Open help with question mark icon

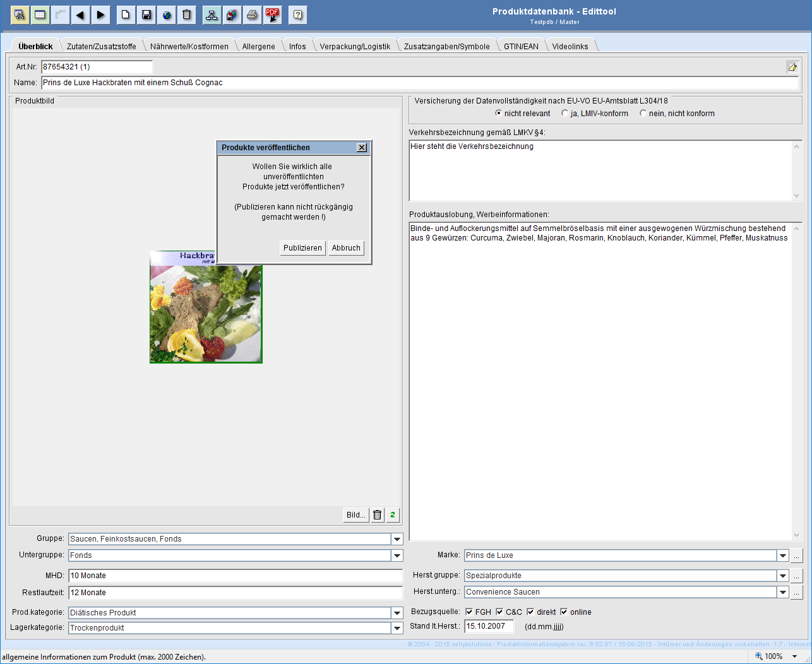point(298,15)
